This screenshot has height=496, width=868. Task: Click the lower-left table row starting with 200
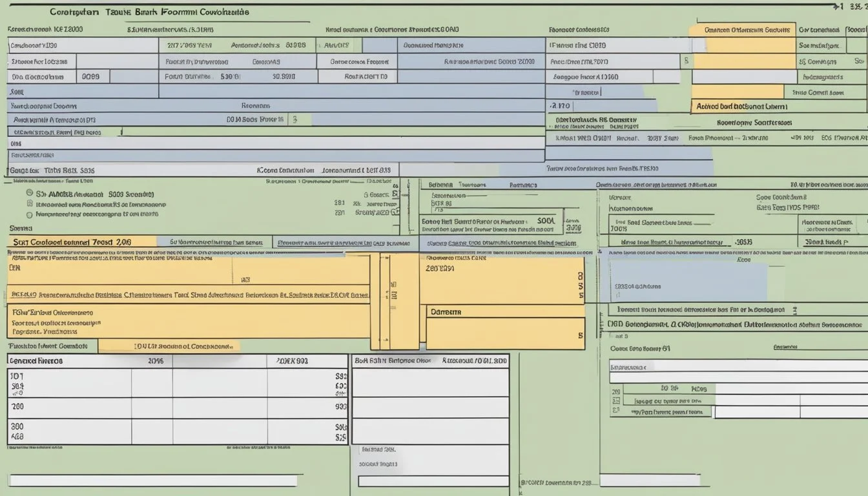178,408
